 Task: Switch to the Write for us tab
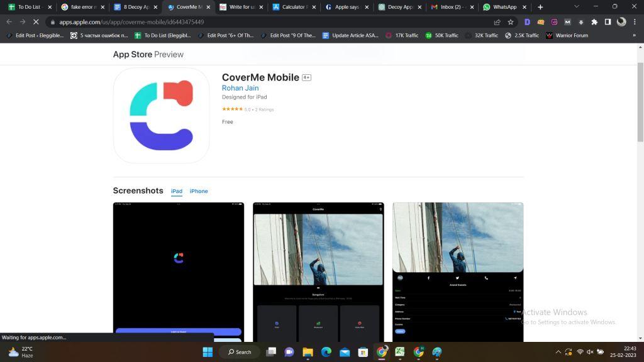click(241, 7)
